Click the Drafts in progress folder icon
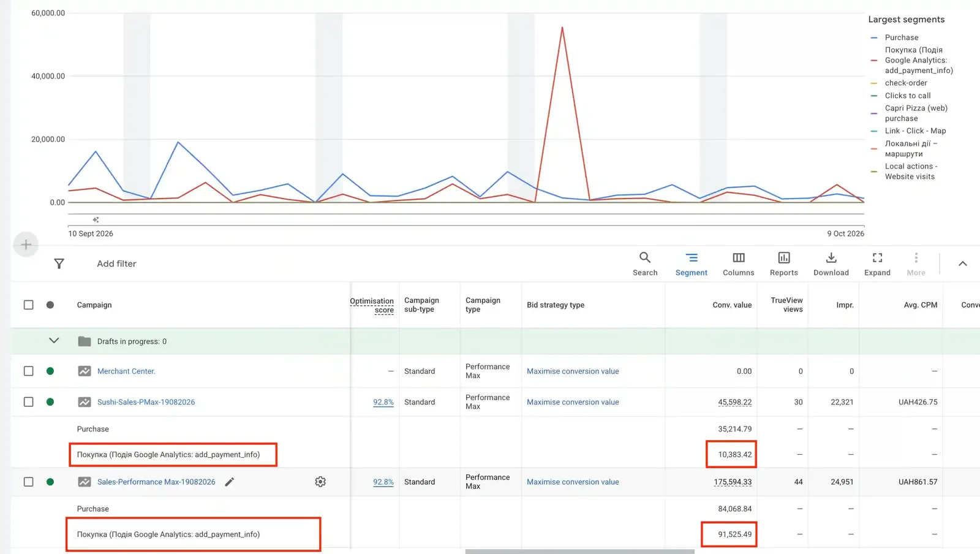 [85, 341]
